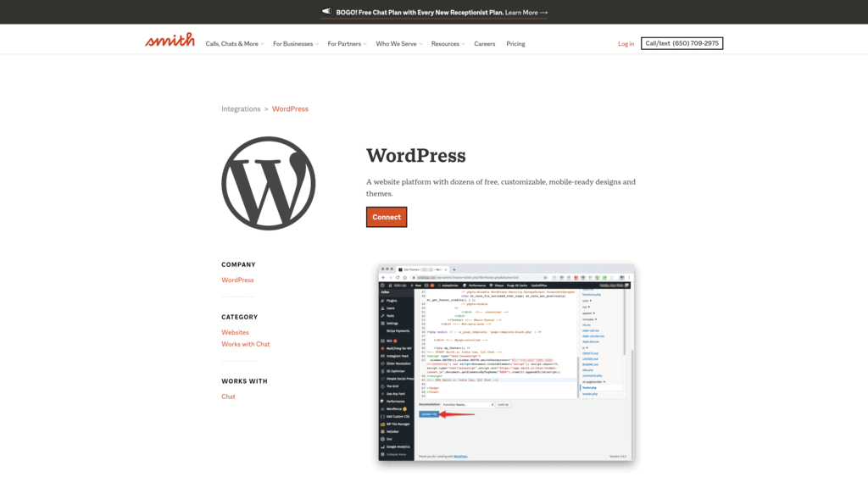Image resolution: width=868 pixels, height=488 pixels.
Task: Select the Websites category link
Action: (x=236, y=332)
